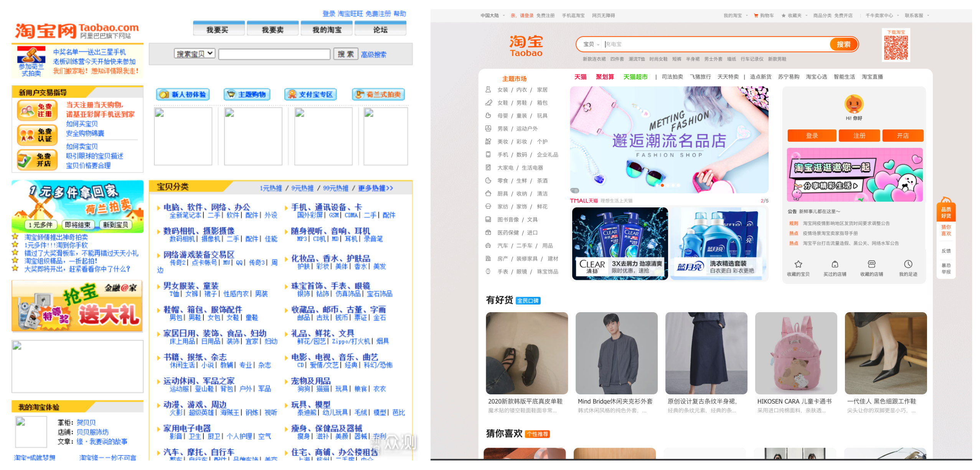Open the CLEAR 清扬 shampoo promotion card
This screenshot has width=980, height=470.
(620, 243)
